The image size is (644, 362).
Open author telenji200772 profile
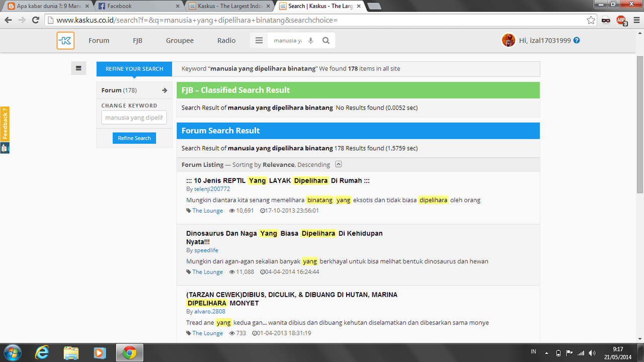pos(212,189)
